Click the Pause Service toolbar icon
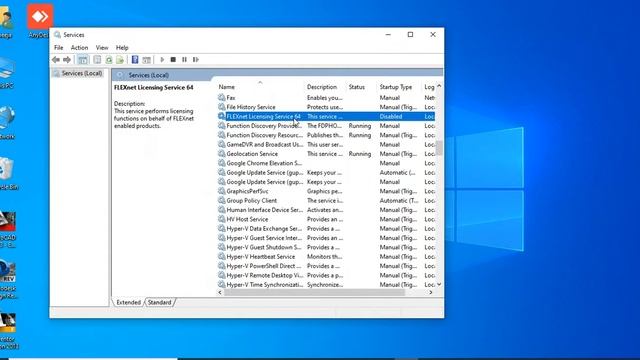640x360 pixels. coord(184,60)
